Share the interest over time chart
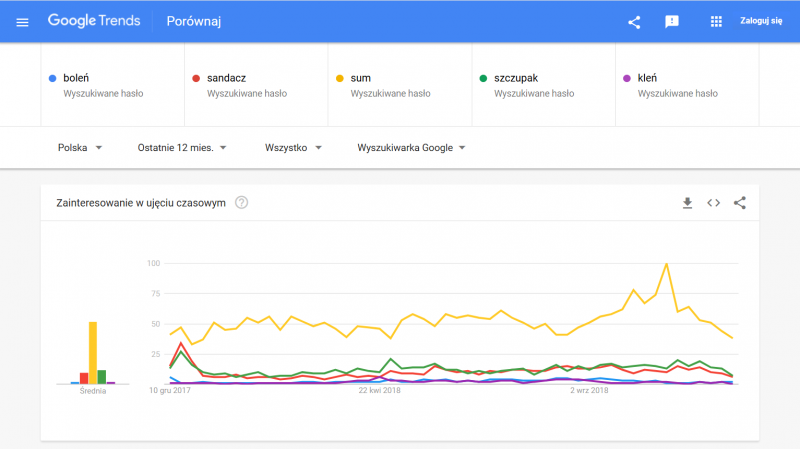Screen dimensions: 800x449 click(x=740, y=203)
